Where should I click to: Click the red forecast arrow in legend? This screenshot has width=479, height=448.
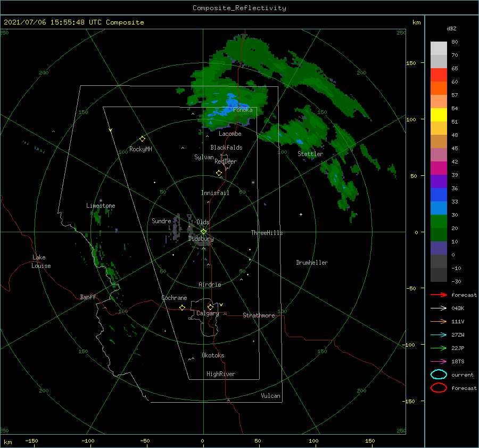pyautogui.click(x=439, y=295)
